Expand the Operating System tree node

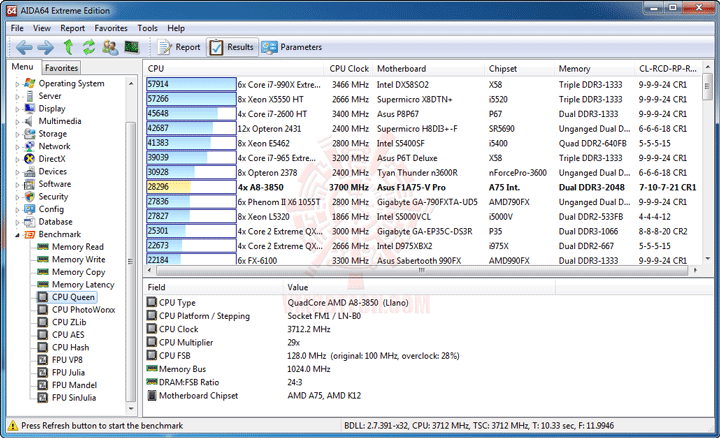[x=17, y=84]
